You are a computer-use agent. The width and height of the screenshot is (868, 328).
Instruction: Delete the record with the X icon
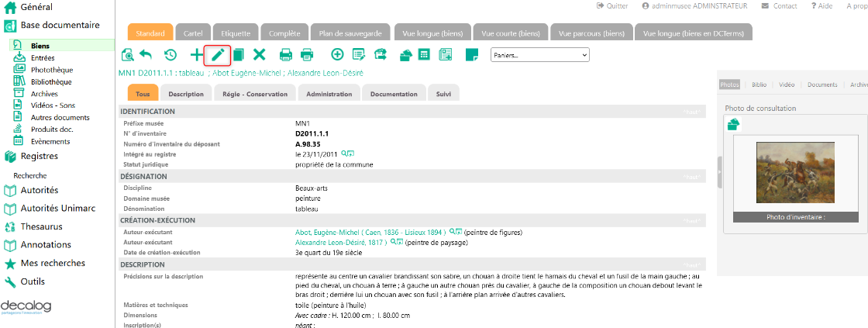coord(260,55)
